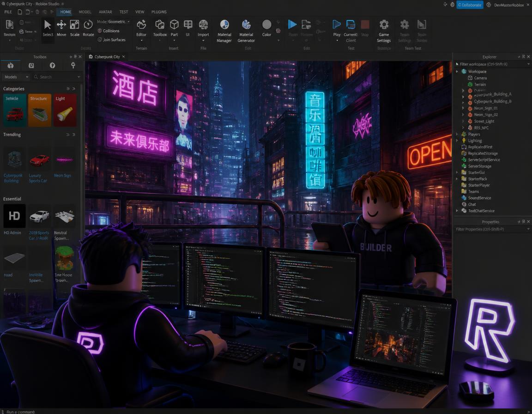Open Models category dropdown in Toolbox
532x414 pixels.
coord(16,77)
